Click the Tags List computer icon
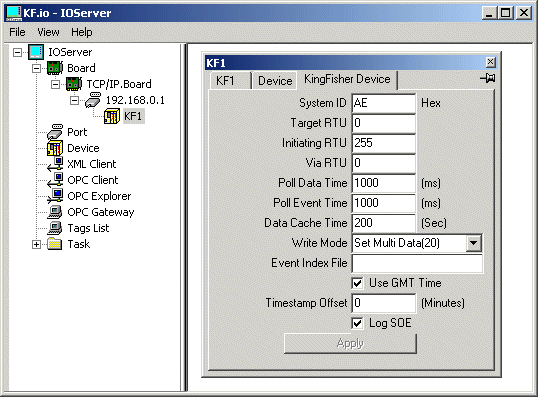538x397 pixels. [x=55, y=228]
